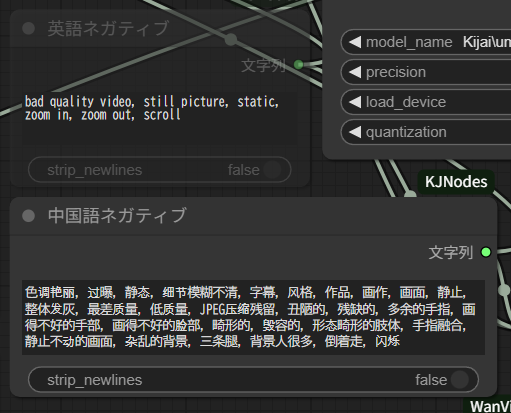Click into the Chinese negative prompt text area
Image resolution: width=511 pixels, height=413 pixels.
(x=253, y=317)
